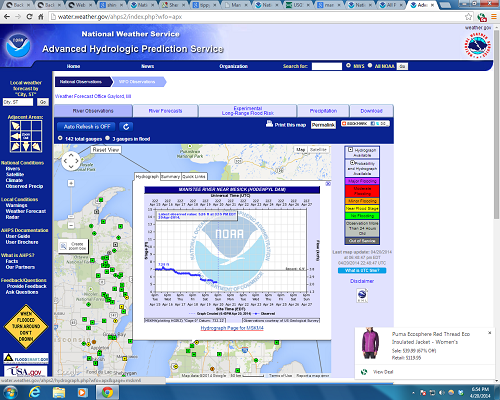Click the header search input field

pyautogui.click(x=327, y=66)
